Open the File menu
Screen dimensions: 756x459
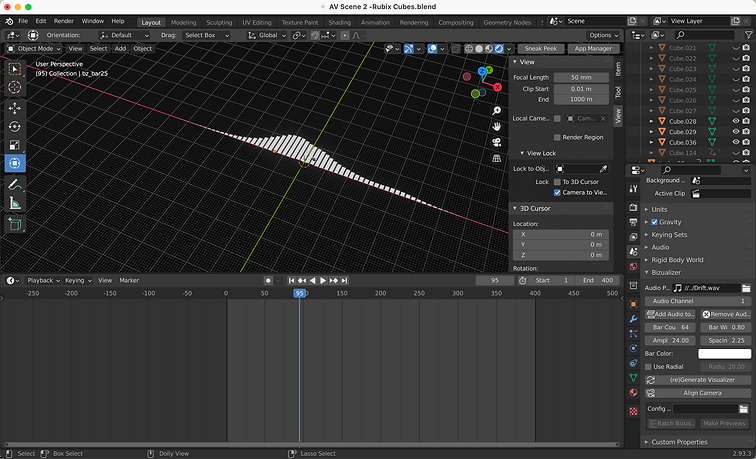tap(23, 21)
